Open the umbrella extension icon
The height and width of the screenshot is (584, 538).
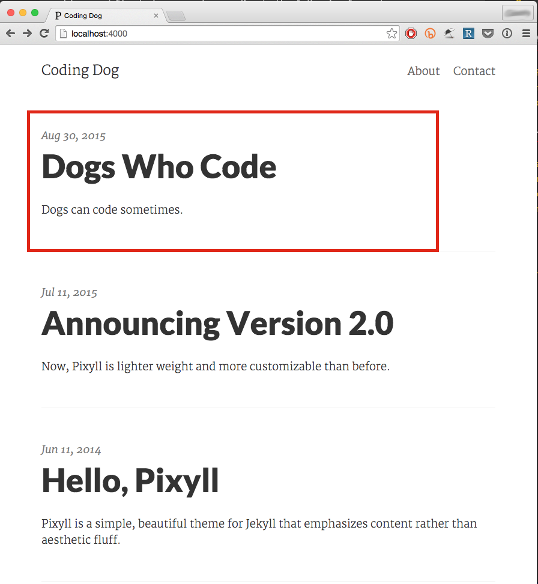pos(449,34)
